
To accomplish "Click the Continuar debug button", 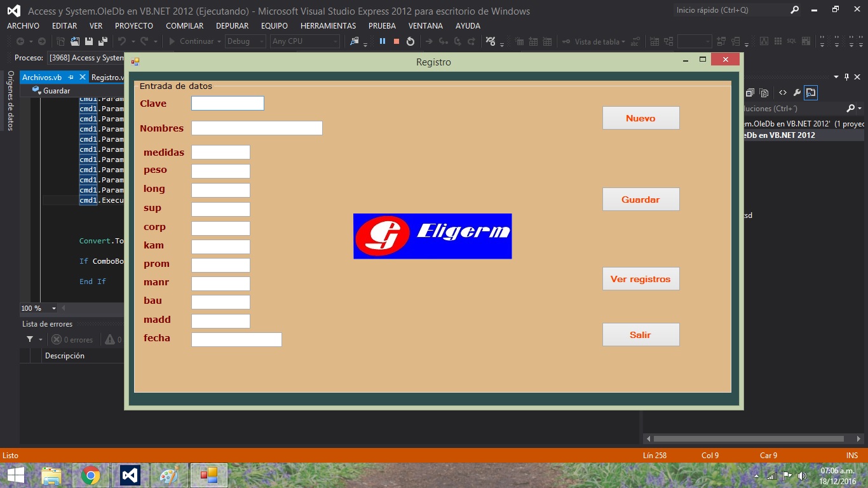I will point(191,41).
